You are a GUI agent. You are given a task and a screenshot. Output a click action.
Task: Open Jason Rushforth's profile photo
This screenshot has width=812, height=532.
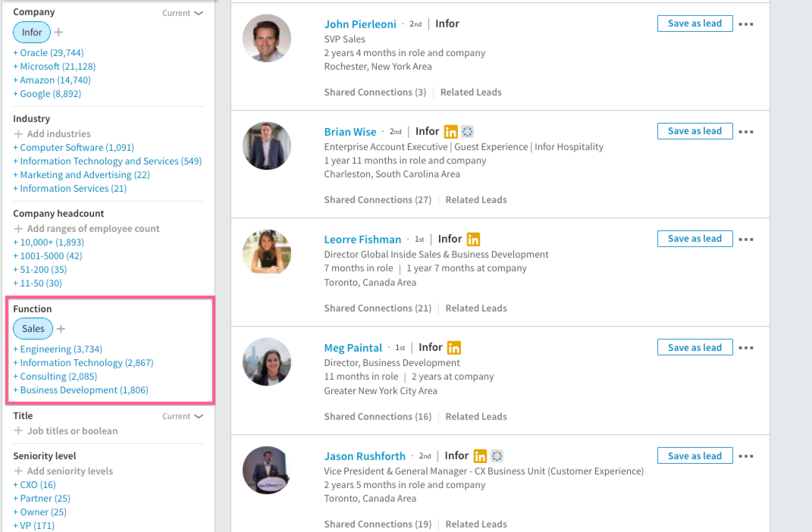267,471
